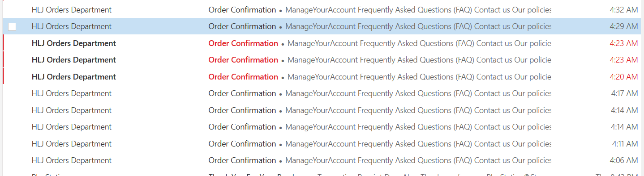Click the red Order Confirmation subject at 4:20 AM
The width and height of the screenshot is (644, 176).
[243, 77]
